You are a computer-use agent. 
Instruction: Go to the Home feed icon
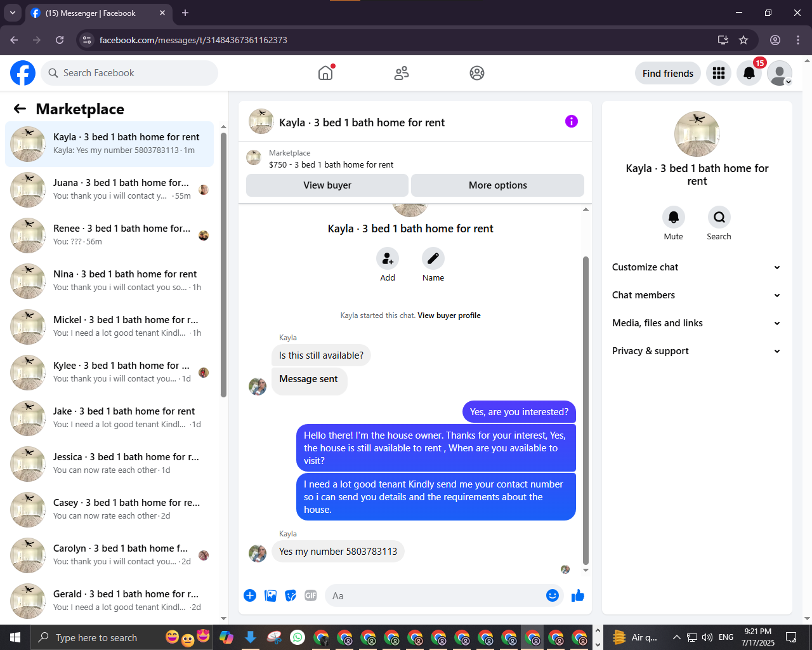[325, 73]
